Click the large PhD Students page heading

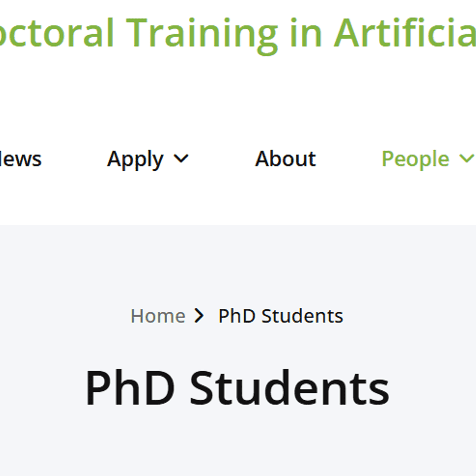[237, 388]
